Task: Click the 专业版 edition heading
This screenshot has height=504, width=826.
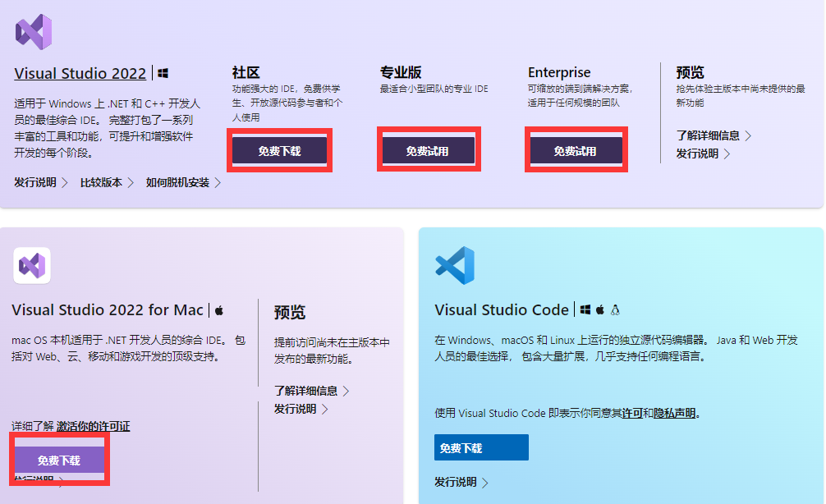Action: 401,72
